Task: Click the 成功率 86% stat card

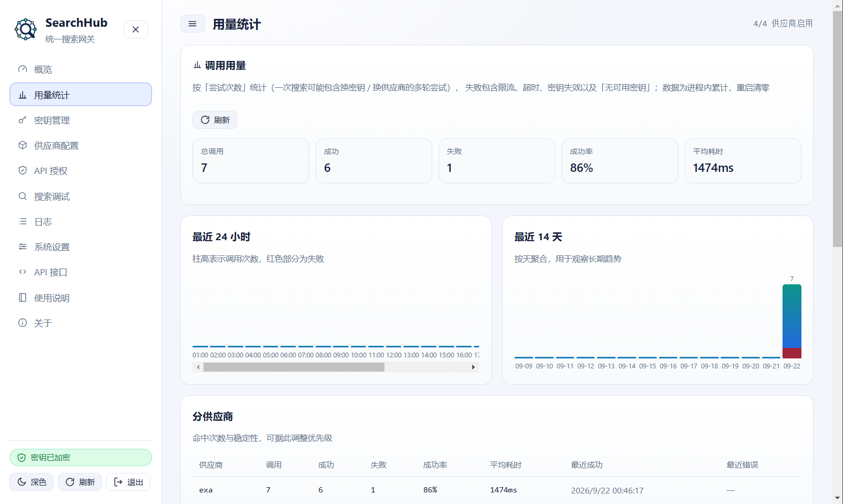Action: click(x=620, y=161)
